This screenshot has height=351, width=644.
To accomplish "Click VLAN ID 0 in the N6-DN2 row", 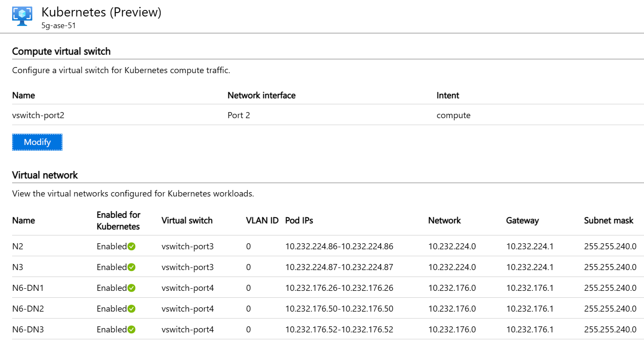I will pos(248,309).
